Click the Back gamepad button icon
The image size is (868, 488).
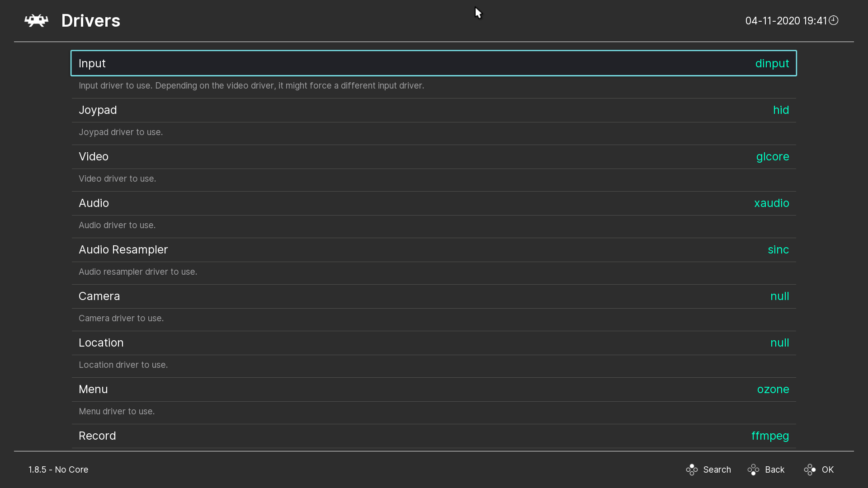[x=753, y=470]
